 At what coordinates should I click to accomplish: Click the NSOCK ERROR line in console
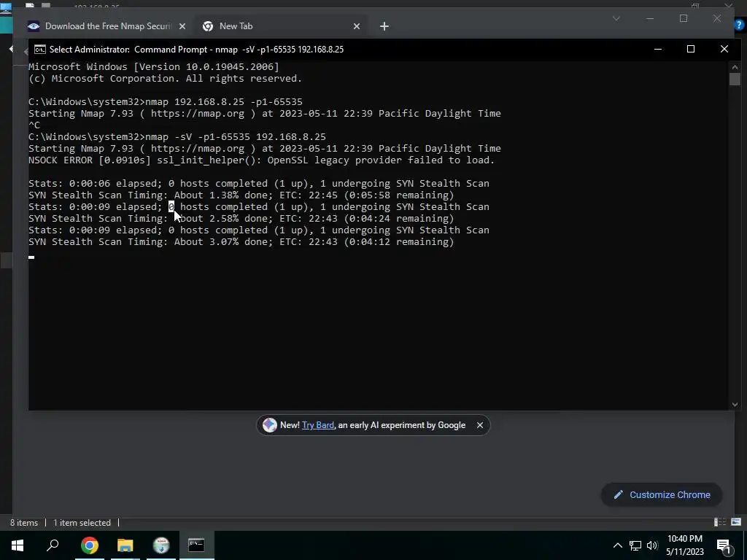point(262,160)
